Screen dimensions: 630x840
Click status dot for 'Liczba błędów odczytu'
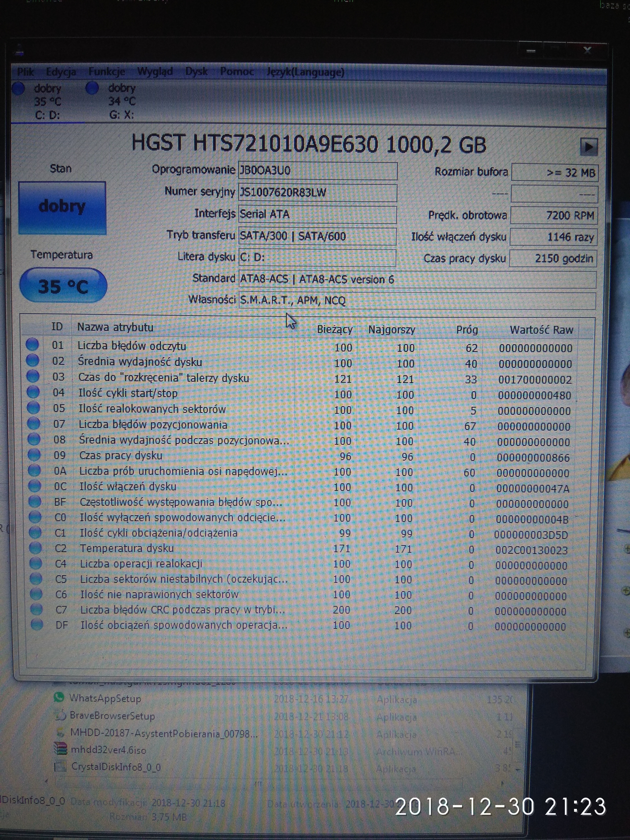pyautogui.click(x=32, y=345)
